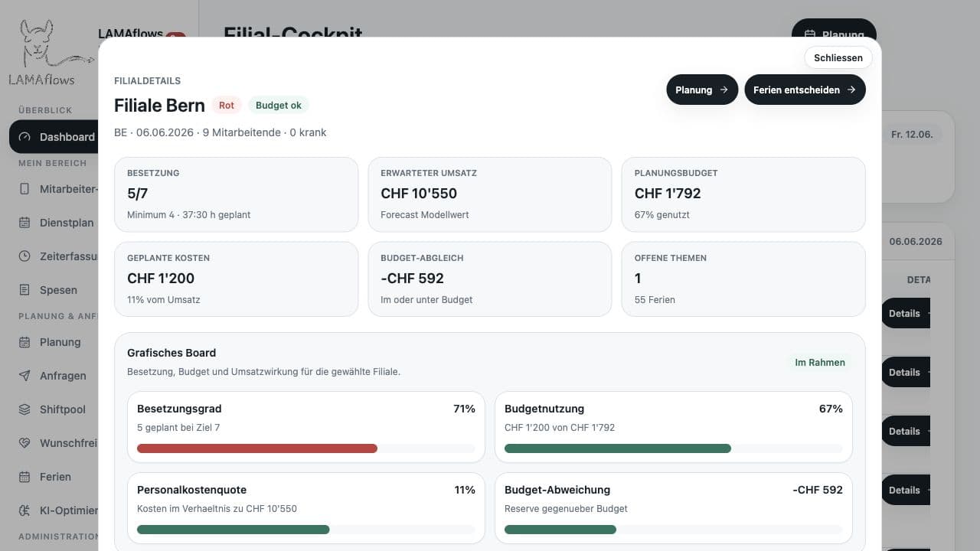The width and height of the screenshot is (980, 551).
Task: Click the Grafisches Board title
Action: [171, 353]
